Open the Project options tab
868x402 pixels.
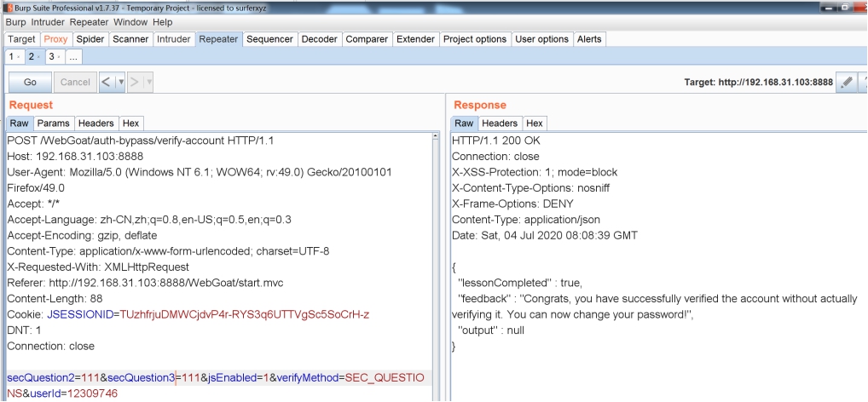474,39
